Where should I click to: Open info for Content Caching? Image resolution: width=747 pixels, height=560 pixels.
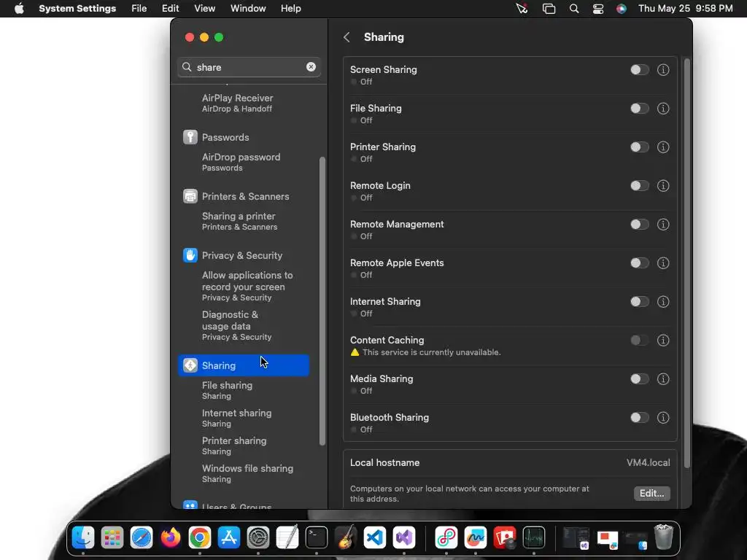(662, 340)
